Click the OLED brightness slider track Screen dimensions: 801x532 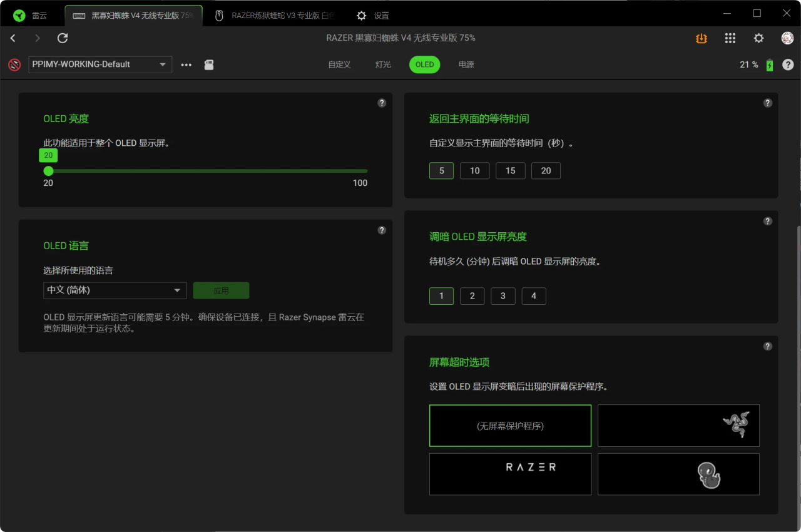click(208, 171)
